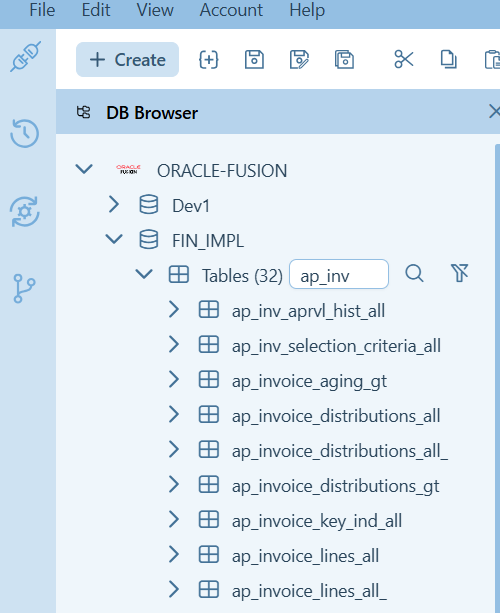Select the ORACLE-FUSION connection label
This screenshot has height=613, width=500.
(222, 171)
